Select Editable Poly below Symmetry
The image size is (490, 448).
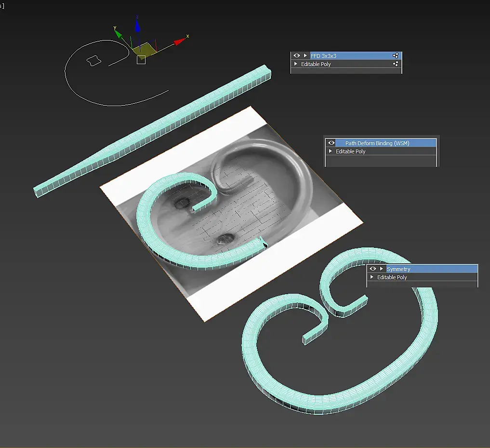tap(392, 277)
